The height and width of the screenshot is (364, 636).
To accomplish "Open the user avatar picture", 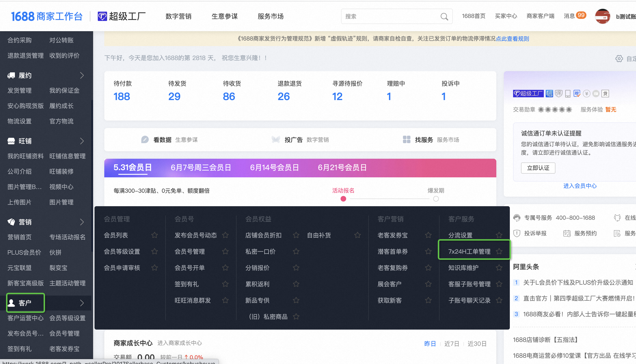I will click(x=602, y=17).
